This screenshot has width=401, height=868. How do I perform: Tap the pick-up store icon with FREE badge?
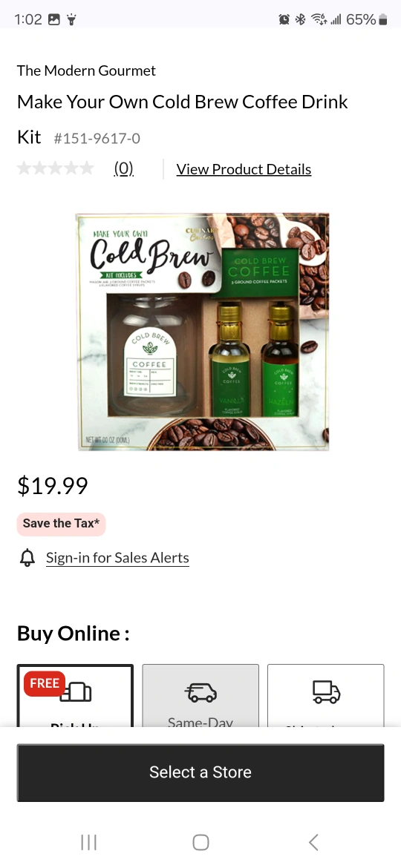76,692
